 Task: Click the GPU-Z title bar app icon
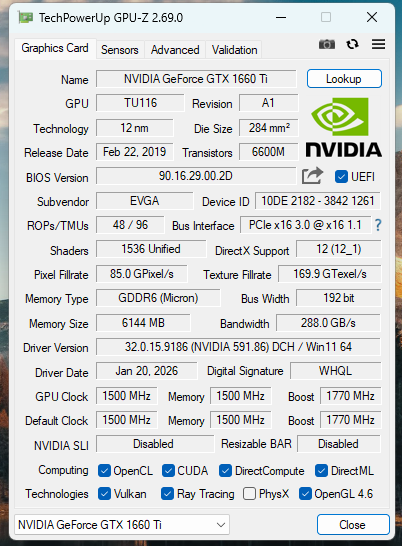coord(25,17)
